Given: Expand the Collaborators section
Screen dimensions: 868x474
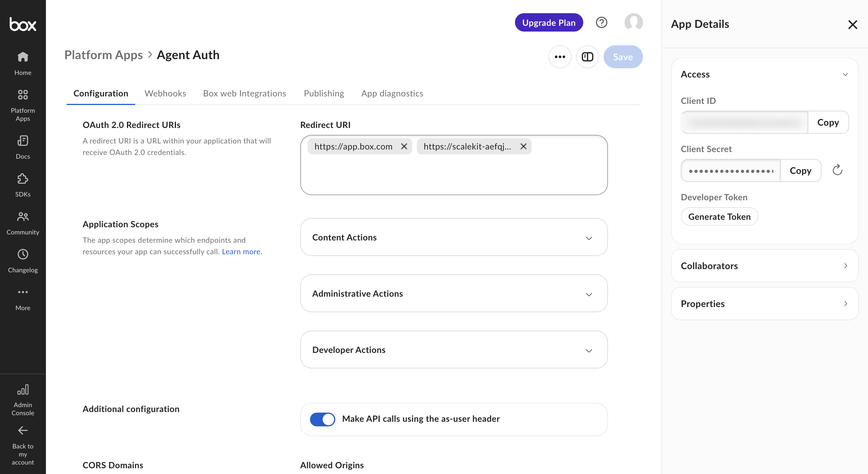Looking at the screenshot, I should [x=765, y=266].
